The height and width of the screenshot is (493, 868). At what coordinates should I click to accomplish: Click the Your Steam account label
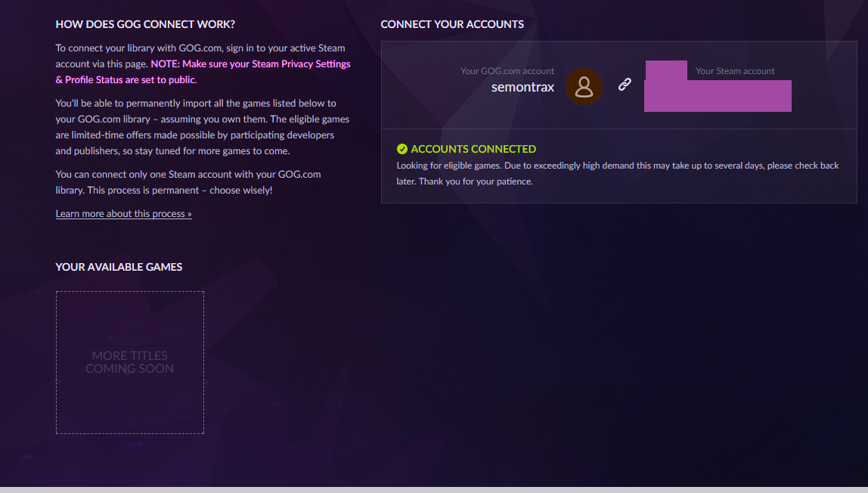point(735,71)
